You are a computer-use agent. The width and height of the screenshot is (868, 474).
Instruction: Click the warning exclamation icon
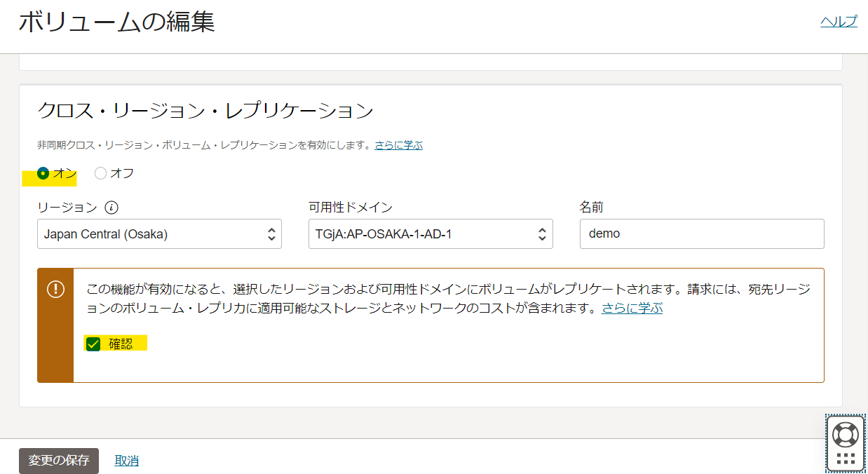(x=55, y=288)
